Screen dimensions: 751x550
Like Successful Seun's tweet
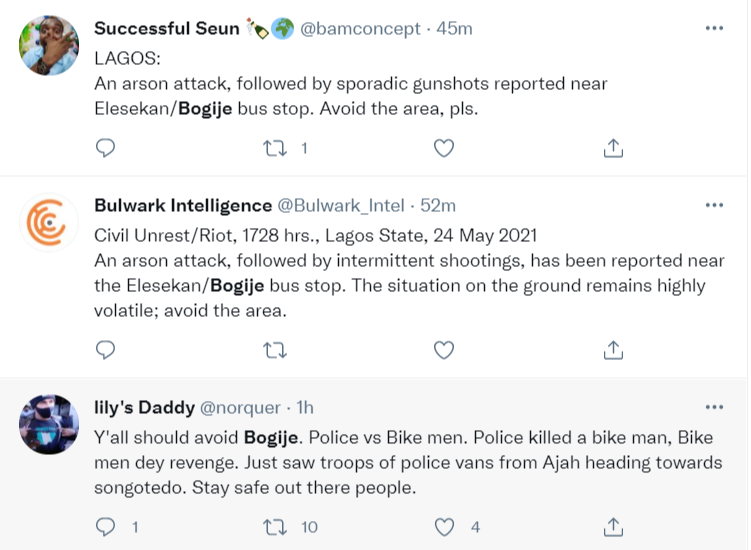point(444,148)
